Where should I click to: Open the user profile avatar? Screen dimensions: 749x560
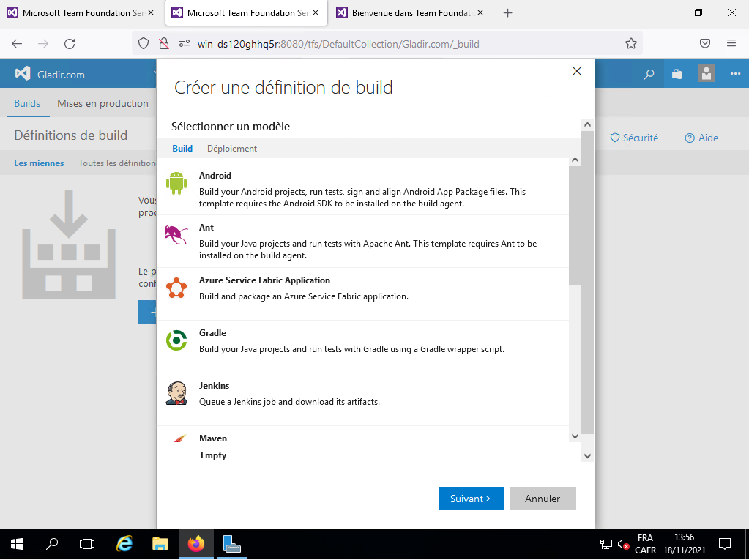[x=707, y=74]
